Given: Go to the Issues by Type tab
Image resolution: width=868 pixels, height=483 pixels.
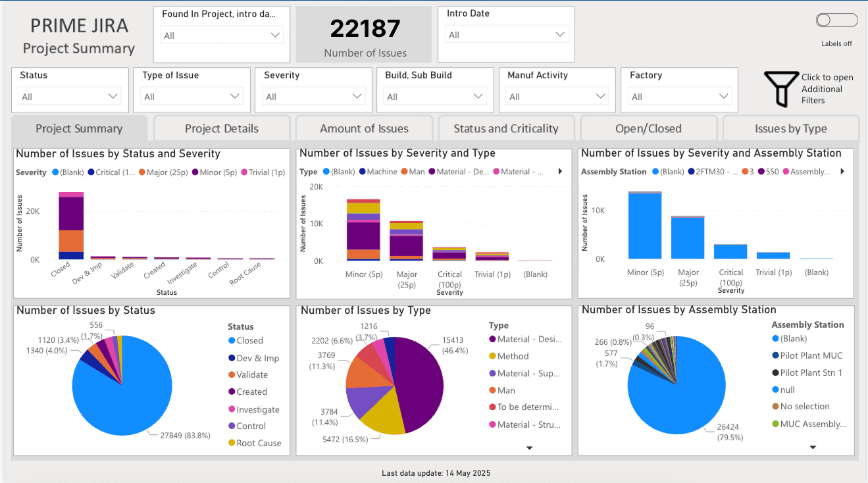Looking at the screenshot, I should (791, 128).
